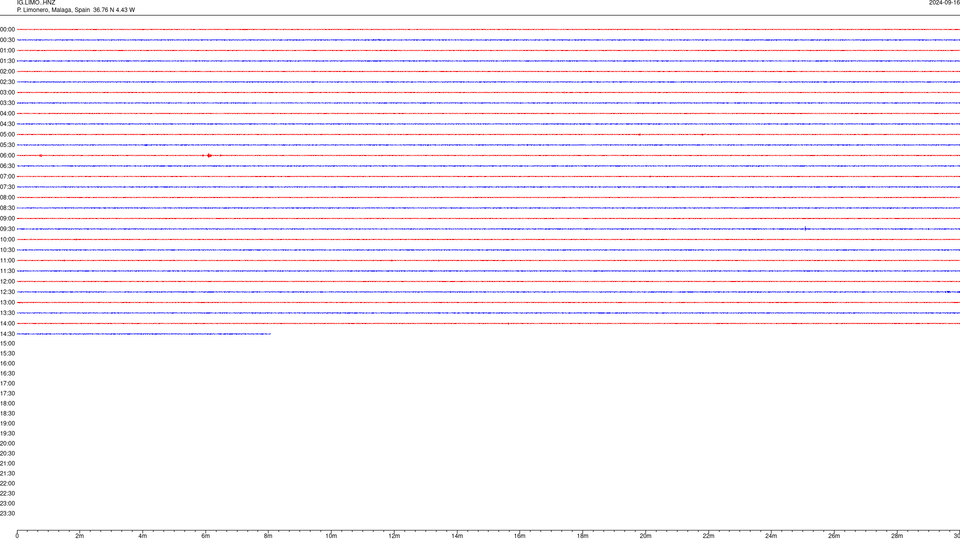Click the large red spike on 06:00 trace
Screen dimensions: 960x540
coord(209,156)
